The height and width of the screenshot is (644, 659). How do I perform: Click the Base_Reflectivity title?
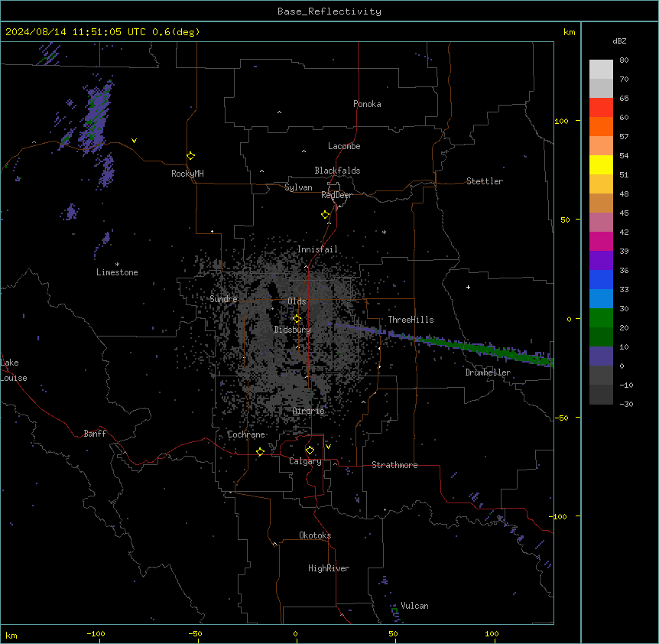tap(329, 11)
